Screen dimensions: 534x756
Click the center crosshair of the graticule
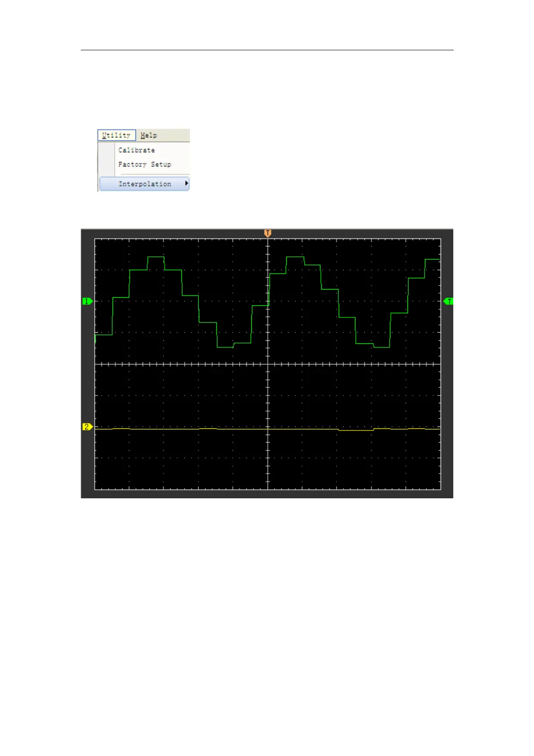click(x=268, y=364)
